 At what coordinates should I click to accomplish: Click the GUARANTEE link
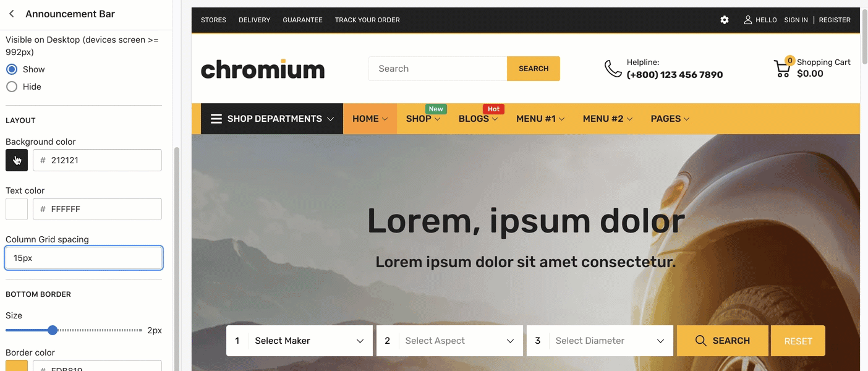[302, 20]
